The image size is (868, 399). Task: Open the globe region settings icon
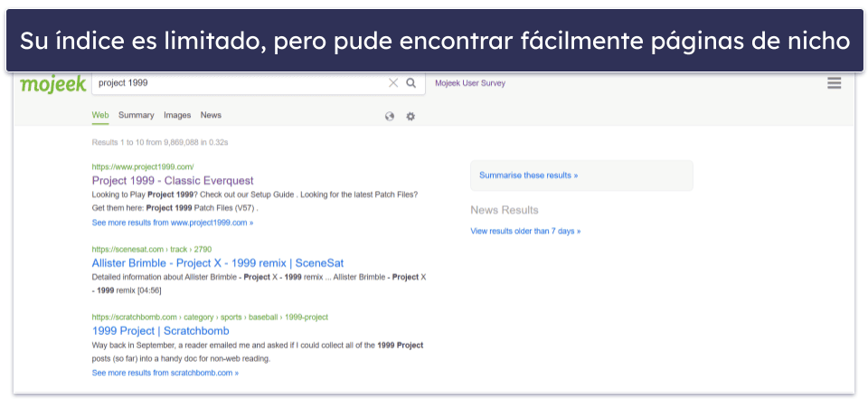pyautogui.click(x=390, y=117)
